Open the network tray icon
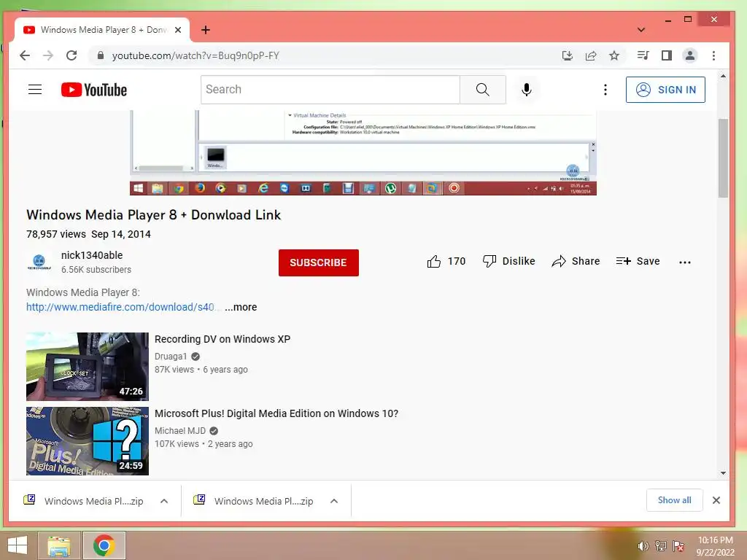The height and width of the screenshot is (560, 747). [660, 546]
